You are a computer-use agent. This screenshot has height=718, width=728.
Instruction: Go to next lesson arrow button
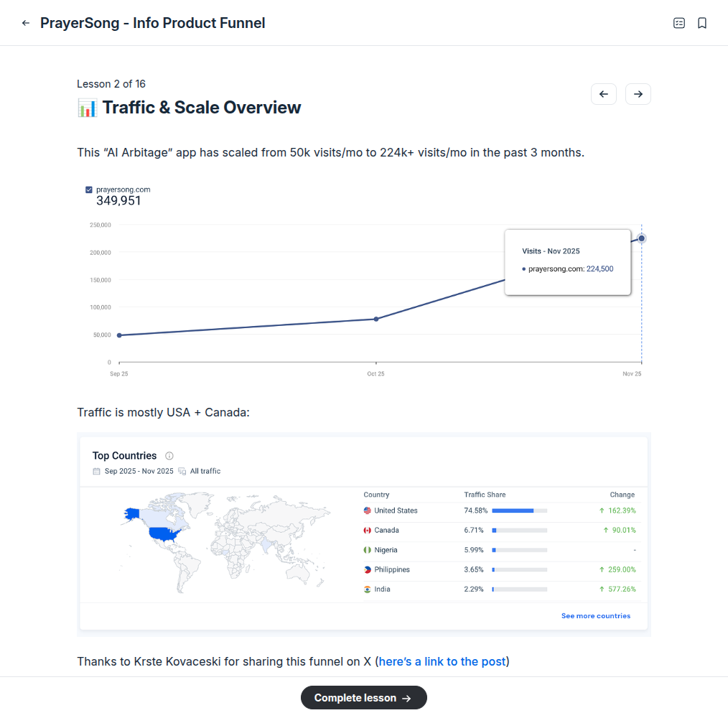(x=638, y=94)
